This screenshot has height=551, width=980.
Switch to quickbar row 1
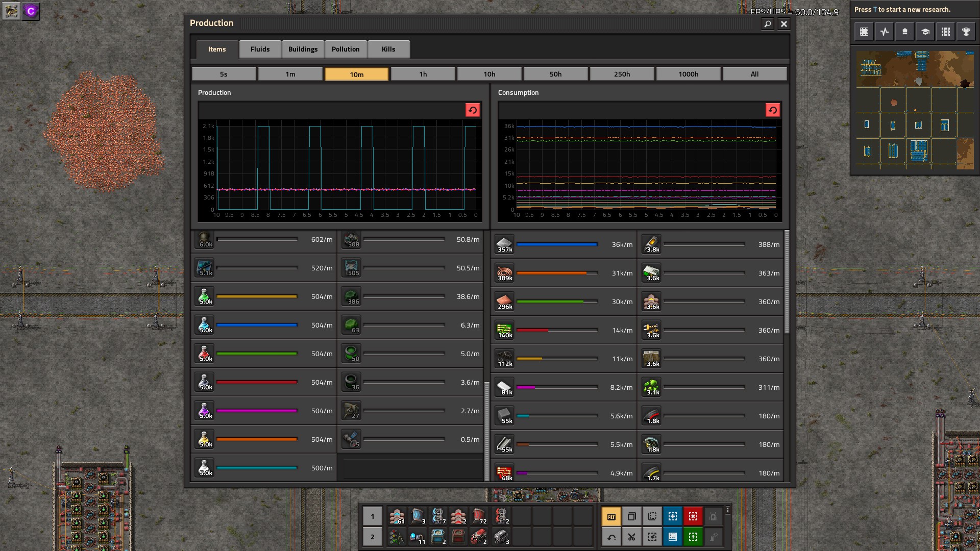[x=373, y=516]
